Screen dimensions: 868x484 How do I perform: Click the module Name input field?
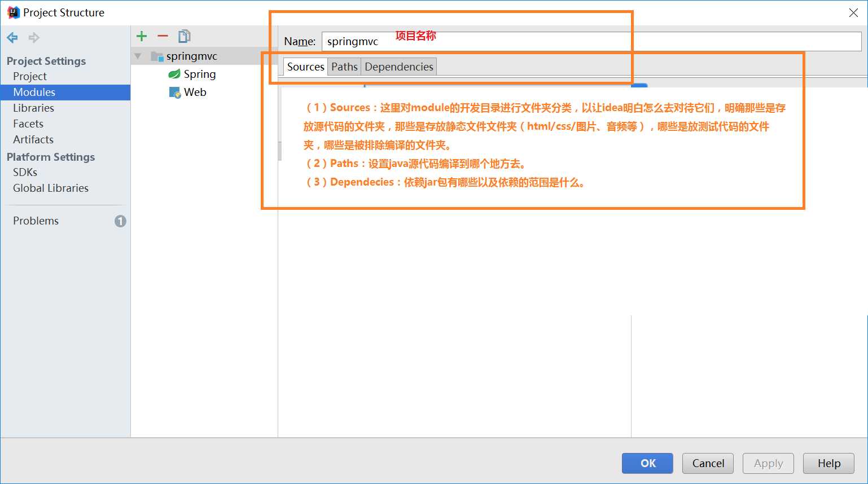coord(591,41)
